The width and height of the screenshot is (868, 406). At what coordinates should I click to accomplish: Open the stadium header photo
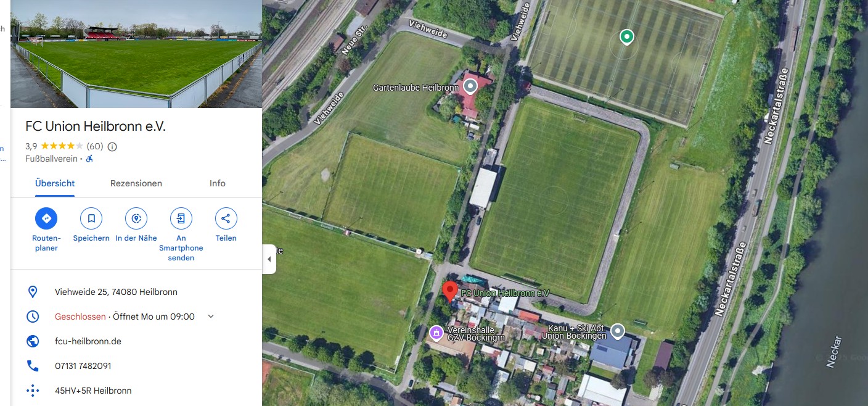(136, 54)
